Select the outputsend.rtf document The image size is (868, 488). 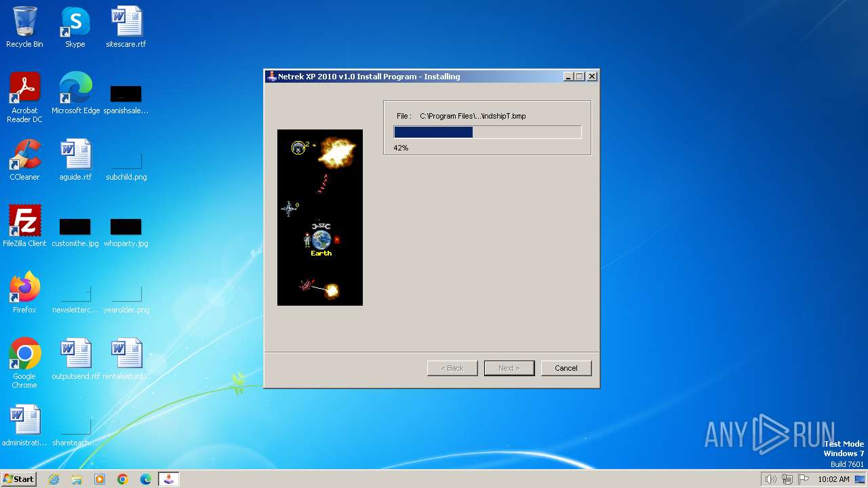click(x=75, y=359)
